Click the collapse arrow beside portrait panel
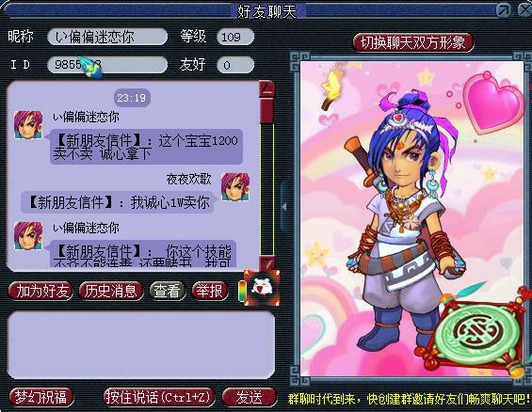 284,206
